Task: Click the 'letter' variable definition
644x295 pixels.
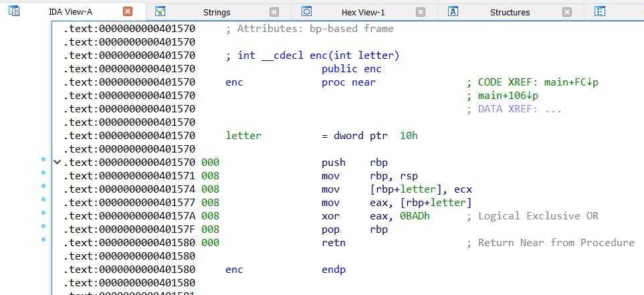Action: pos(243,136)
